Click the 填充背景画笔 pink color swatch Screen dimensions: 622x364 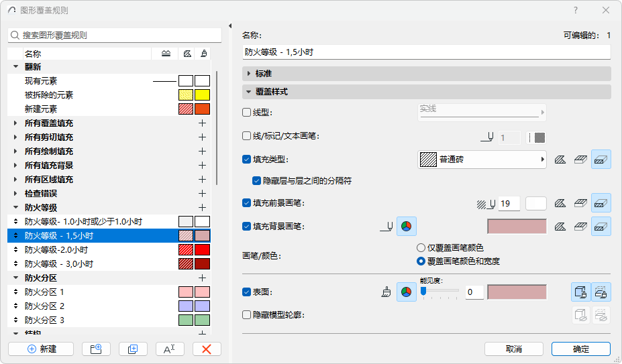(517, 227)
